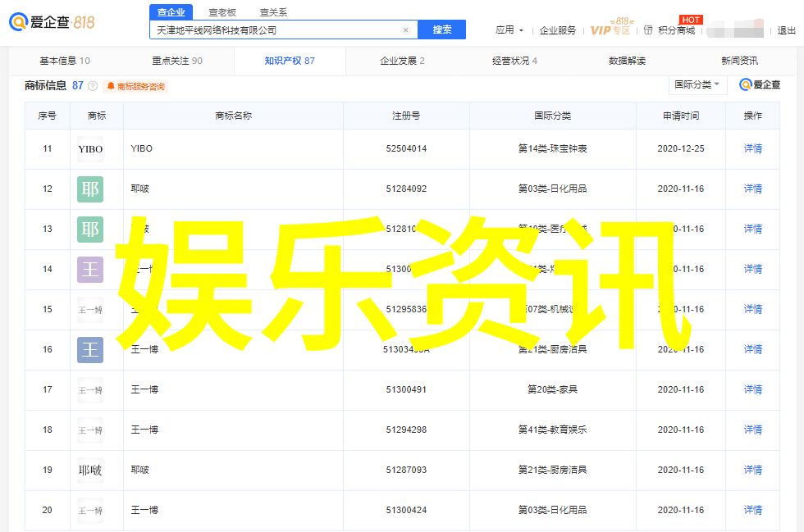Image resolution: width=804 pixels, height=532 pixels.
Task: Open 详情 for trademark row 19
Action: 753,470
